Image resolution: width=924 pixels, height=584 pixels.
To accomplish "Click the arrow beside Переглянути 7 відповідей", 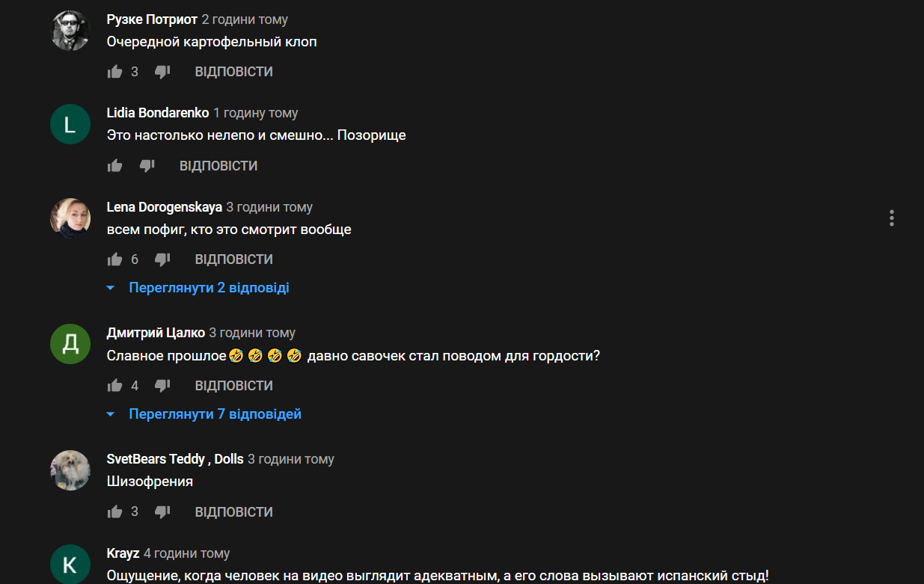I will (111, 414).
